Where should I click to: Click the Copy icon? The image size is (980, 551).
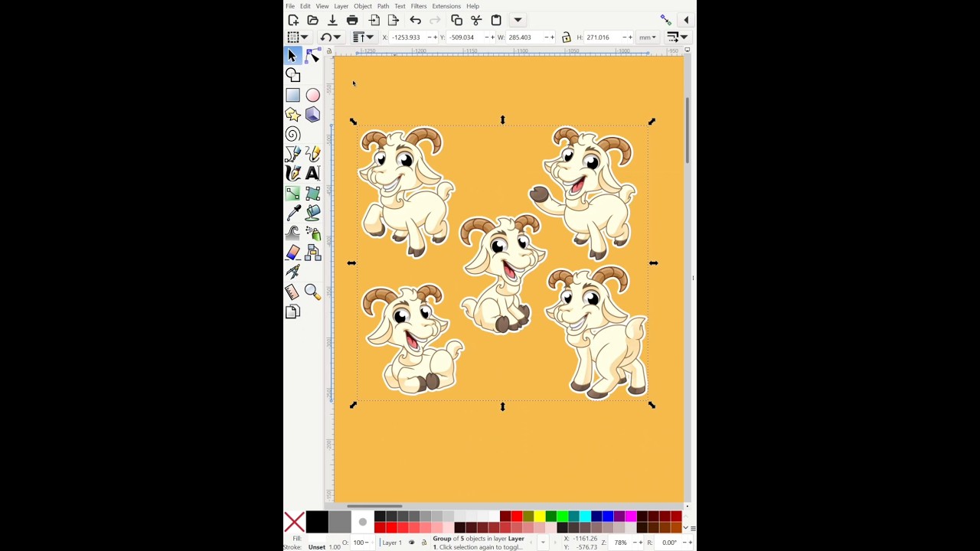(x=456, y=20)
